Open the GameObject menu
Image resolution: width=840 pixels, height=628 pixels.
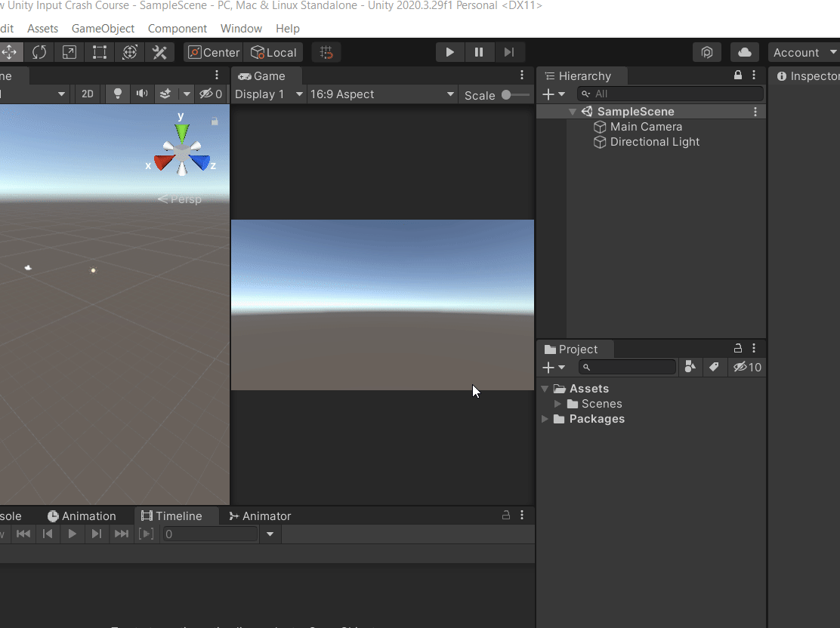[103, 28]
